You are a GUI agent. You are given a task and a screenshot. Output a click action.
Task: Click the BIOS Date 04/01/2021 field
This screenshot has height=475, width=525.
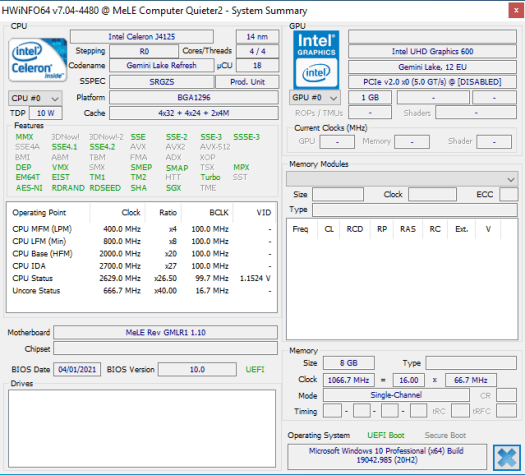tap(77, 370)
